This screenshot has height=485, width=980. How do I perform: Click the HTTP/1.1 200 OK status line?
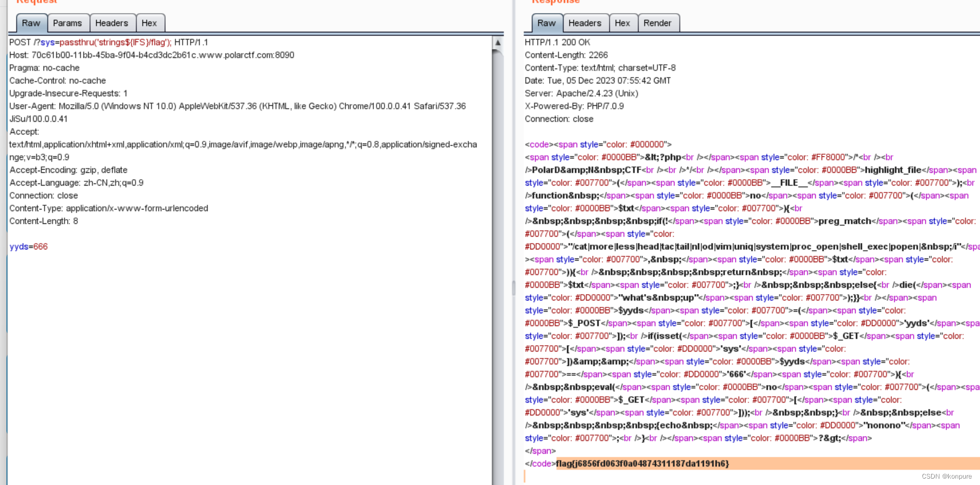tap(557, 42)
